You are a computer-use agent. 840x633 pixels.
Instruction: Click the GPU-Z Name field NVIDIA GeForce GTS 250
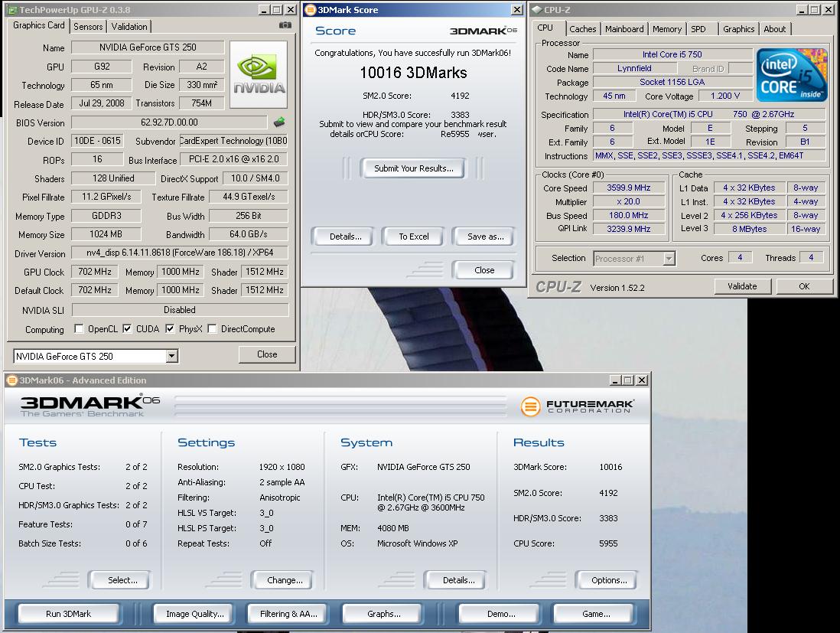tap(148, 47)
